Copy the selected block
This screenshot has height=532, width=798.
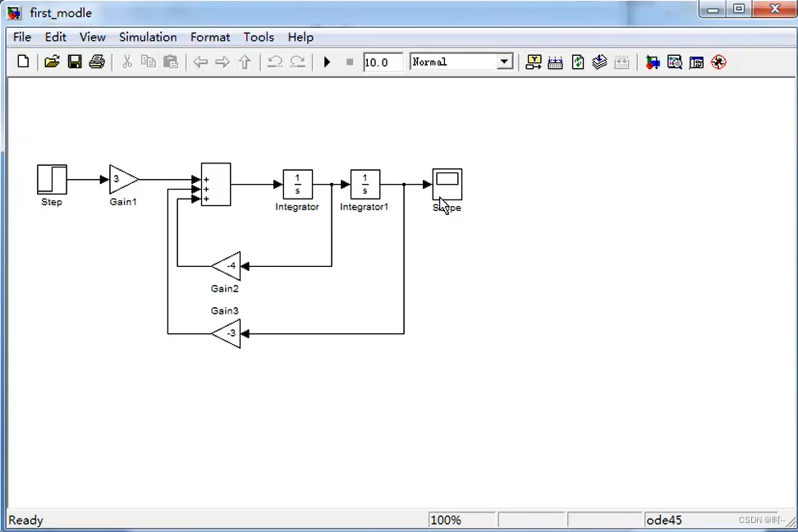pos(149,62)
